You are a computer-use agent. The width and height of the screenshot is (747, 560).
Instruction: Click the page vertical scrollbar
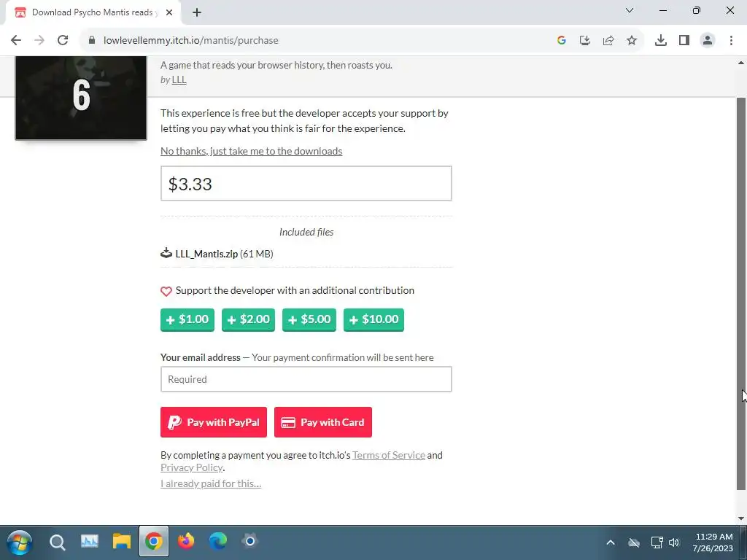(741, 293)
